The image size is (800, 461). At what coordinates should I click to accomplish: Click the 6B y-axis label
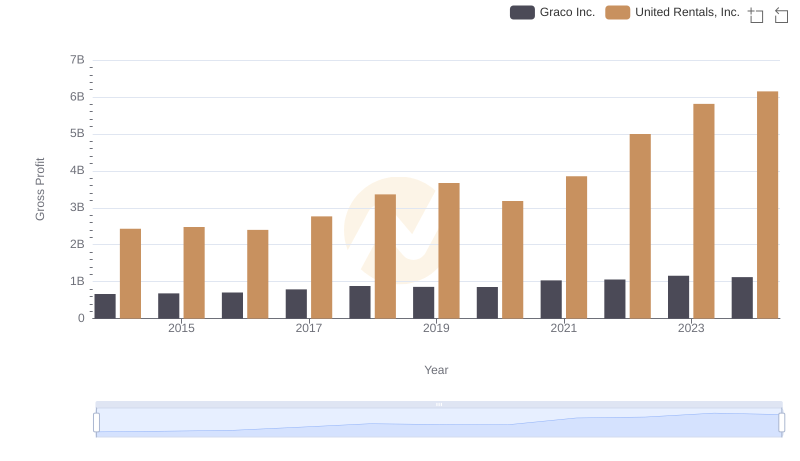[x=77, y=97]
